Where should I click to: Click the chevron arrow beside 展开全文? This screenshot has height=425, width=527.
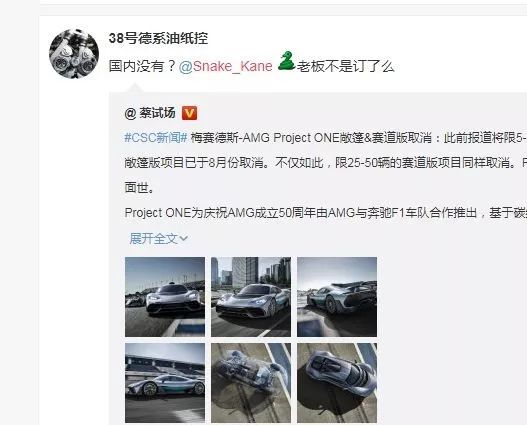(184, 239)
